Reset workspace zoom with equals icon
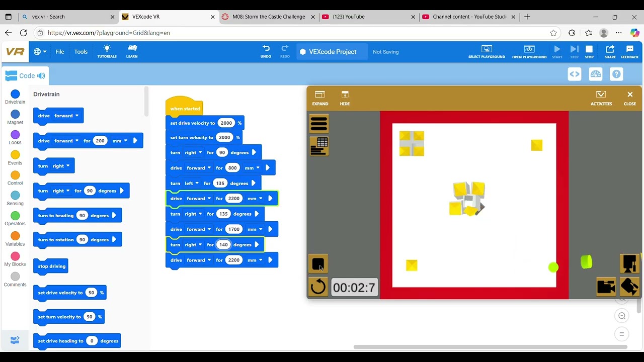Viewport: 644px width, 362px height. coord(622,334)
